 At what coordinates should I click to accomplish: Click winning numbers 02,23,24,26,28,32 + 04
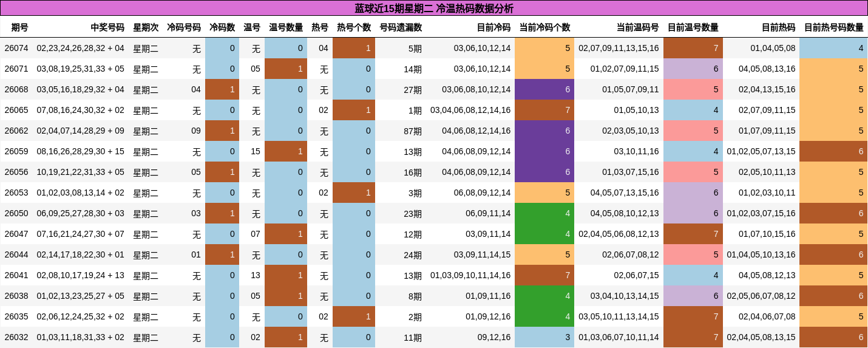pyautogui.click(x=81, y=48)
